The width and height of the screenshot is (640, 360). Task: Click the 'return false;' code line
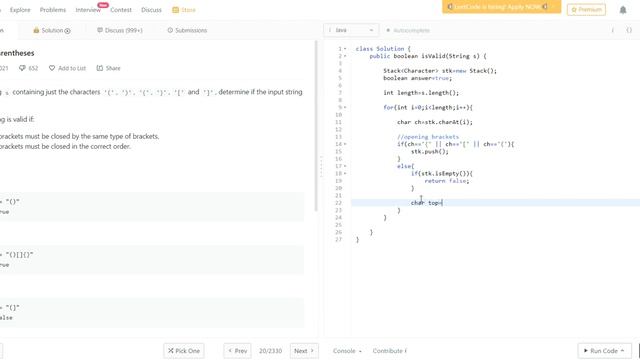pyautogui.click(x=447, y=181)
